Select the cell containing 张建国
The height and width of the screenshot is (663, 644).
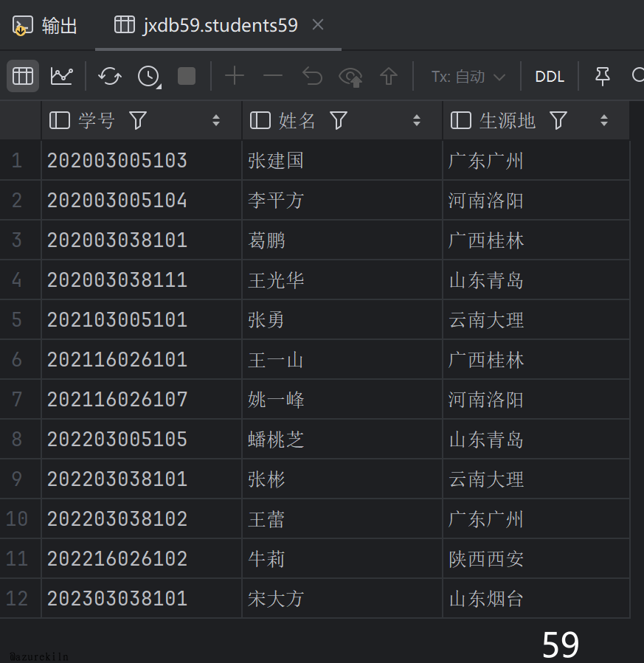[x=276, y=161]
